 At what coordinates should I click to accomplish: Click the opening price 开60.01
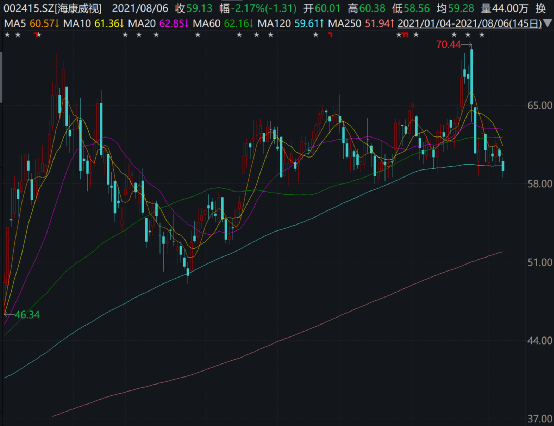pos(322,8)
